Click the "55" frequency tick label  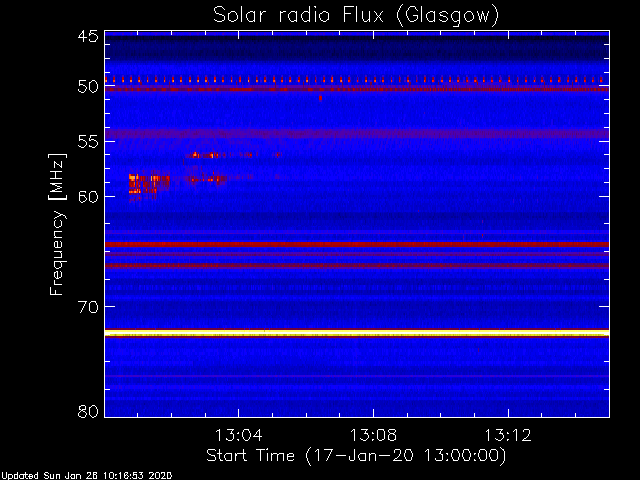(88, 142)
